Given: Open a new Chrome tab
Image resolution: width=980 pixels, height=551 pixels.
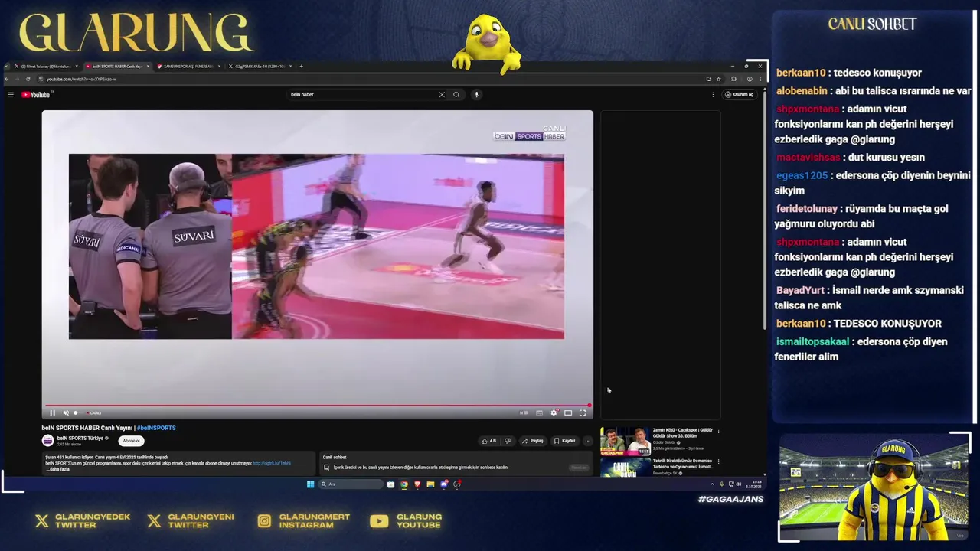Looking at the screenshot, I should click(x=301, y=67).
